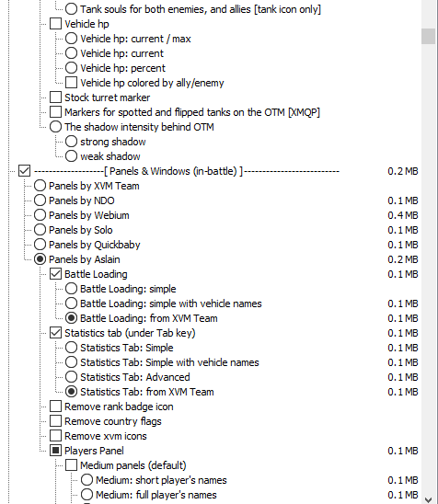
Task: Select Panels by Aslain radio button
Action: coord(40,259)
